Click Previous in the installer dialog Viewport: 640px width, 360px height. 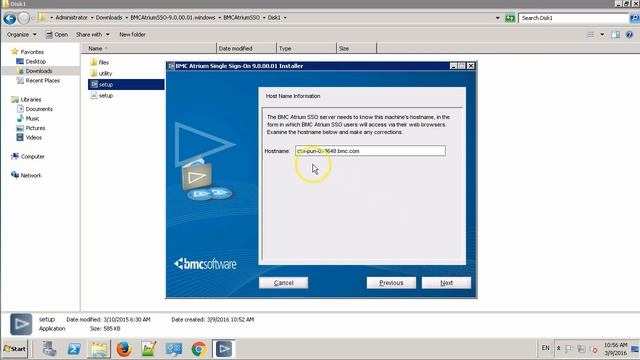(391, 282)
